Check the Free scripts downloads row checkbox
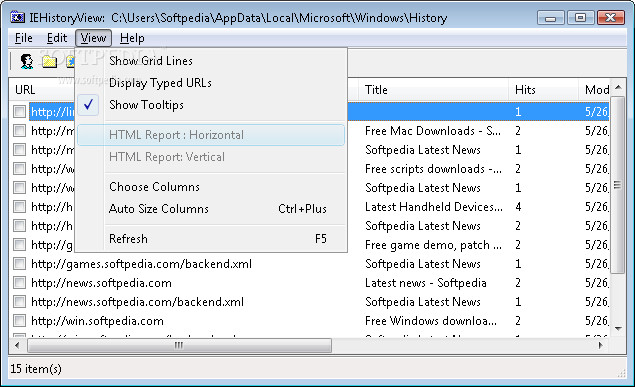 tap(19, 169)
